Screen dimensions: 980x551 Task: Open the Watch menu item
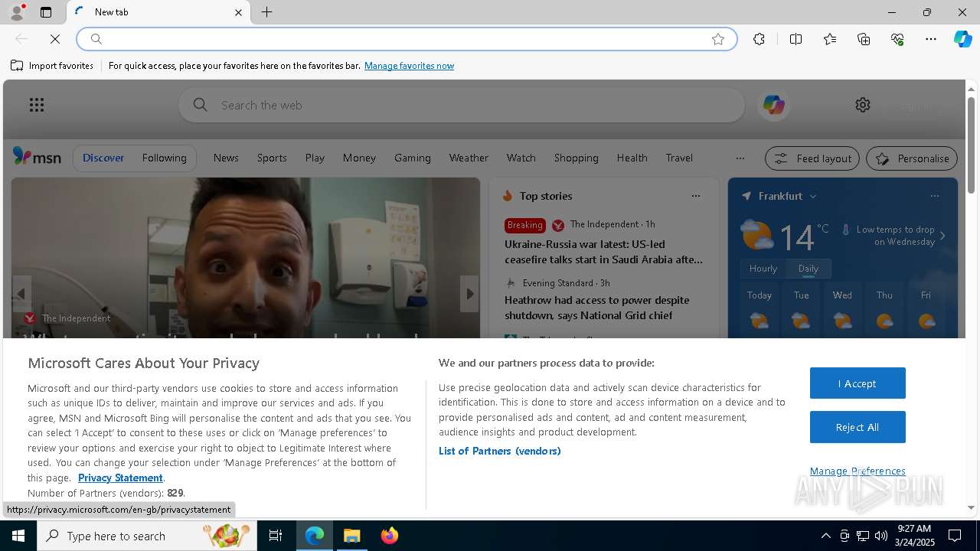coord(521,158)
